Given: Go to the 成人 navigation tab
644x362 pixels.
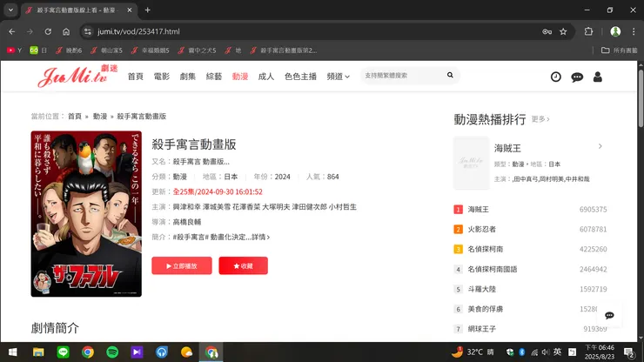Looking at the screenshot, I should 266,77.
